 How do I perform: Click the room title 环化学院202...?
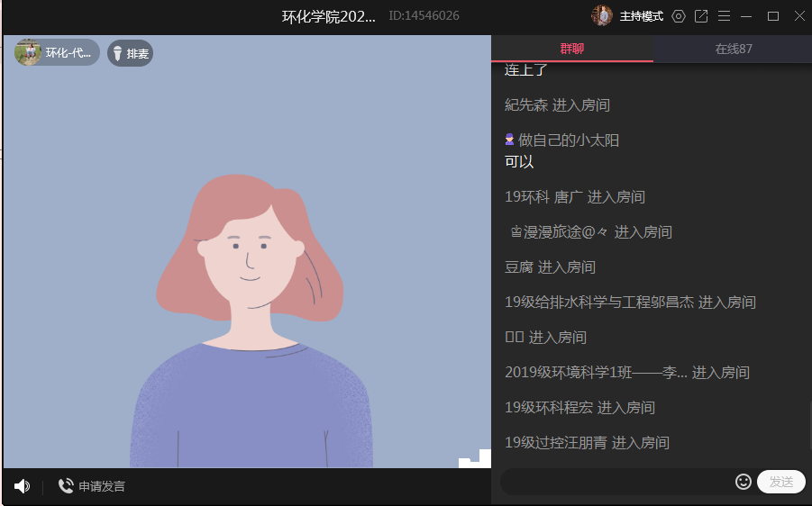[x=328, y=16]
